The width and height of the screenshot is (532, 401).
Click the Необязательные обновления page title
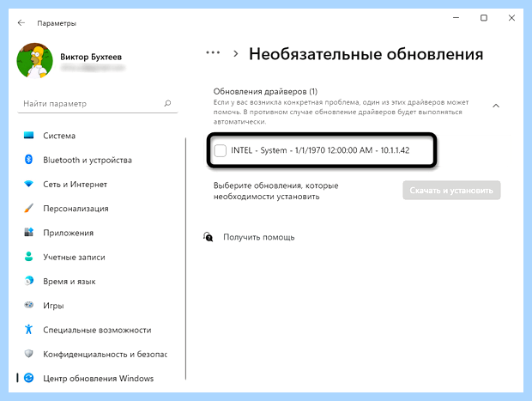[366, 54]
